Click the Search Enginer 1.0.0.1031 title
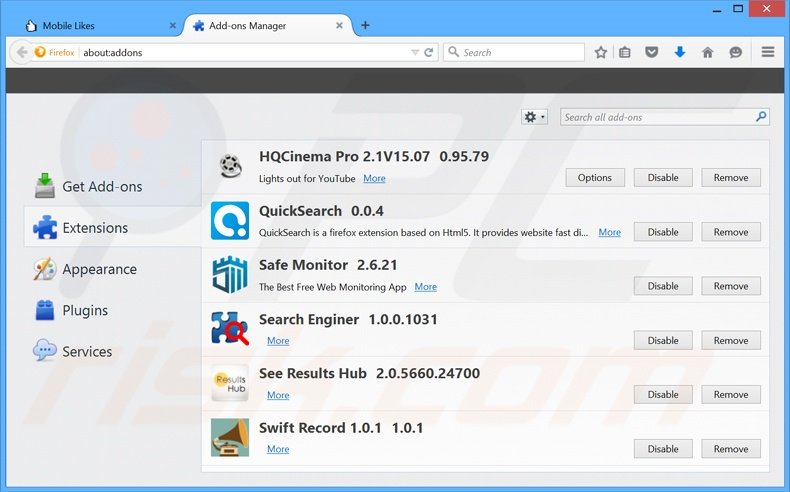790x492 pixels. [348, 319]
